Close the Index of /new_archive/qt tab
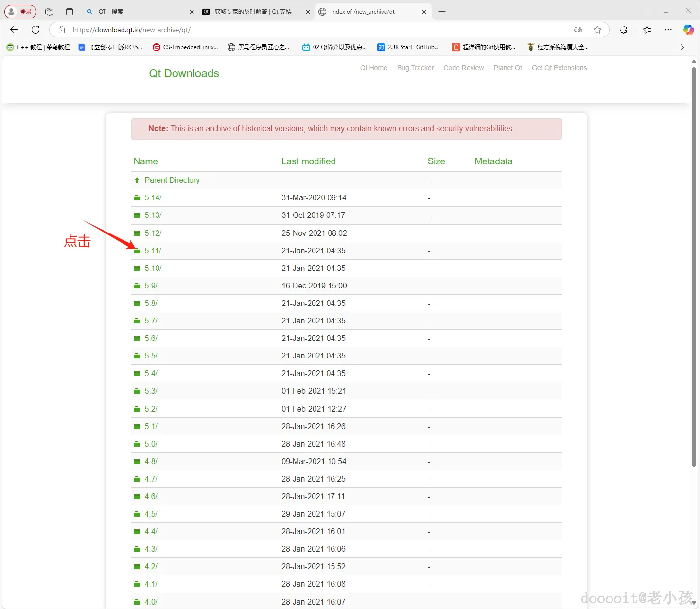This screenshot has width=700, height=609. point(424,12)
